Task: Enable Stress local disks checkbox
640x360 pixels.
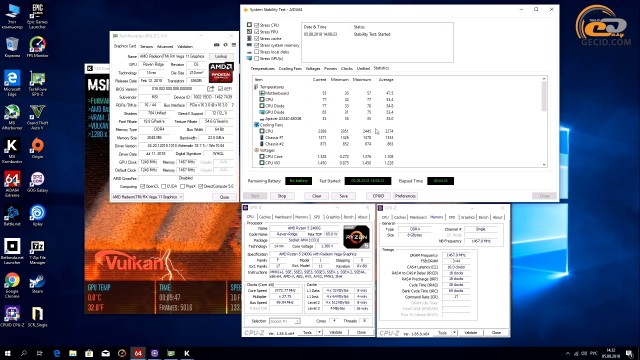Action: click(x=257, y=52)
